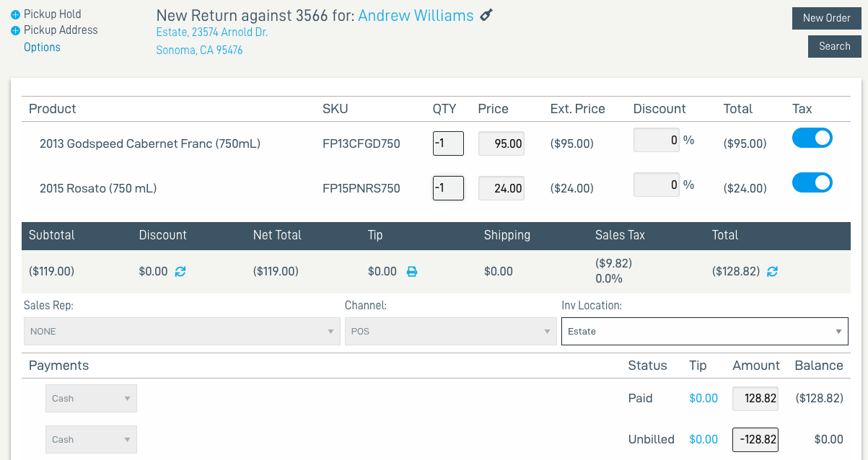Click the refresh icon next to the $128.82 Total
The height and width of the screenshot is (460, 868).
click(771, 273)
